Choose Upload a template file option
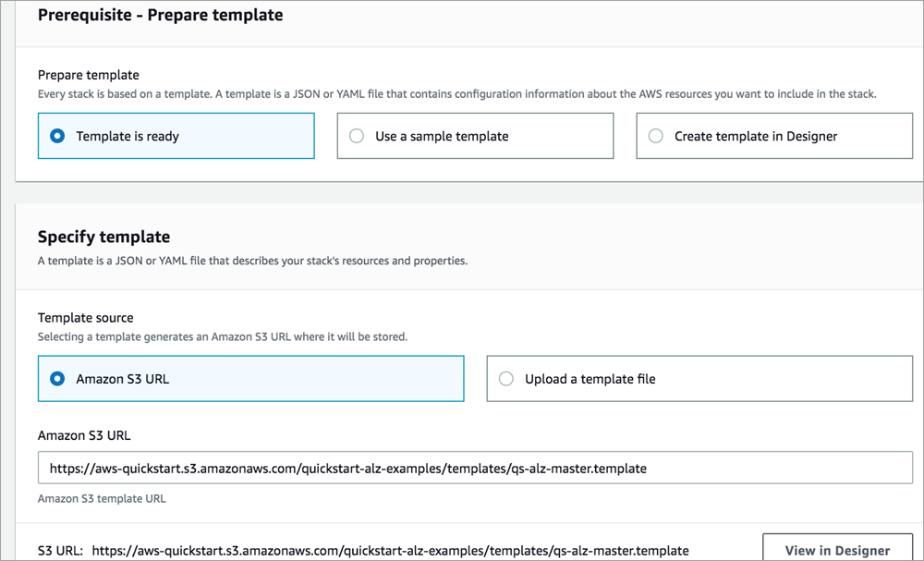Viewport: 924px width, 561px height. (699, 379)
